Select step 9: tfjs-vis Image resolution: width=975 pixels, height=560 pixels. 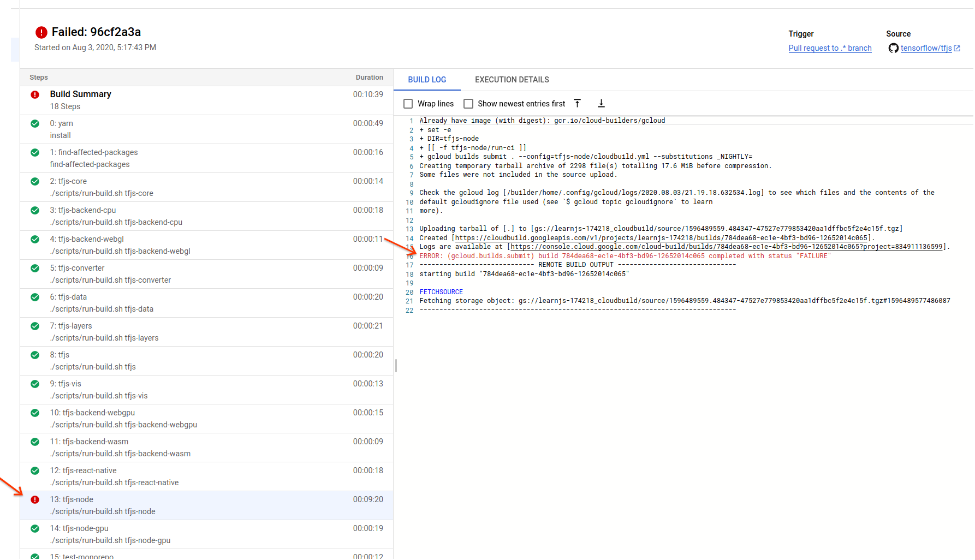(x=206, y=390)
